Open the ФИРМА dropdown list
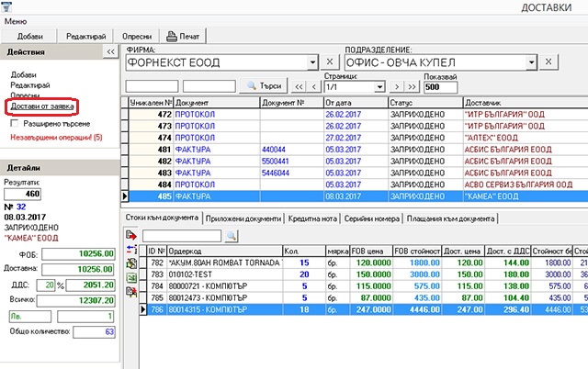This screenshot has height=369, width=588. coord(312,62)
